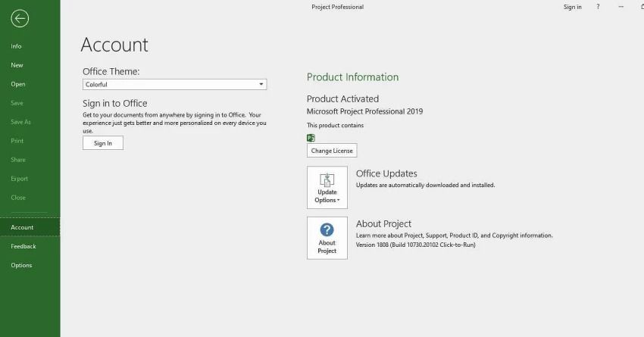Viewport: 644px width, 337px height.
Task: Select New in the sidebar
Action: [30, 65]
